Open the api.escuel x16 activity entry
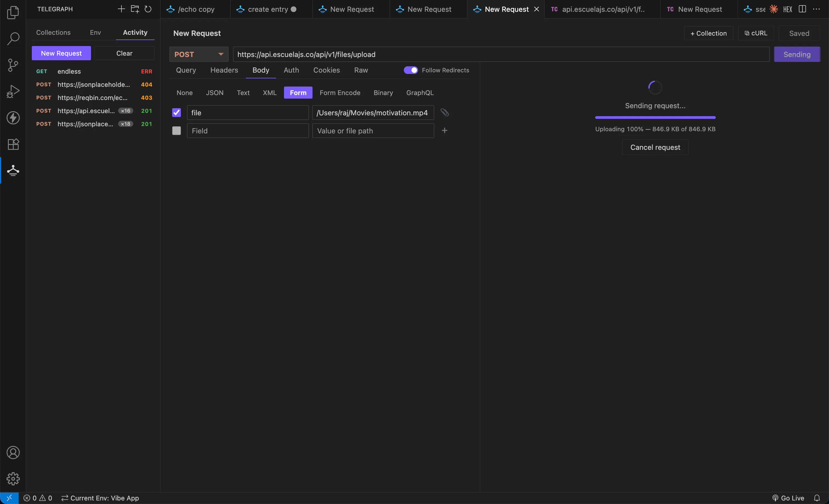 pyautogui.click(x=94, y=111)
